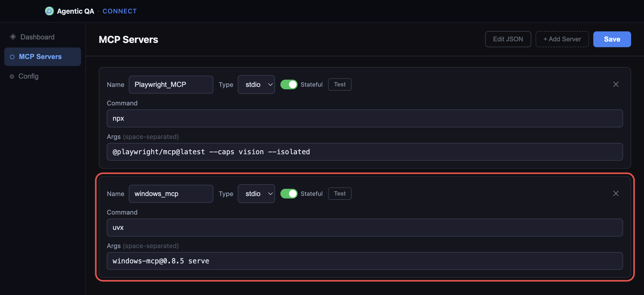Test the Playwright_MCP server
This screenshot has width=644, height=295.
340,84
